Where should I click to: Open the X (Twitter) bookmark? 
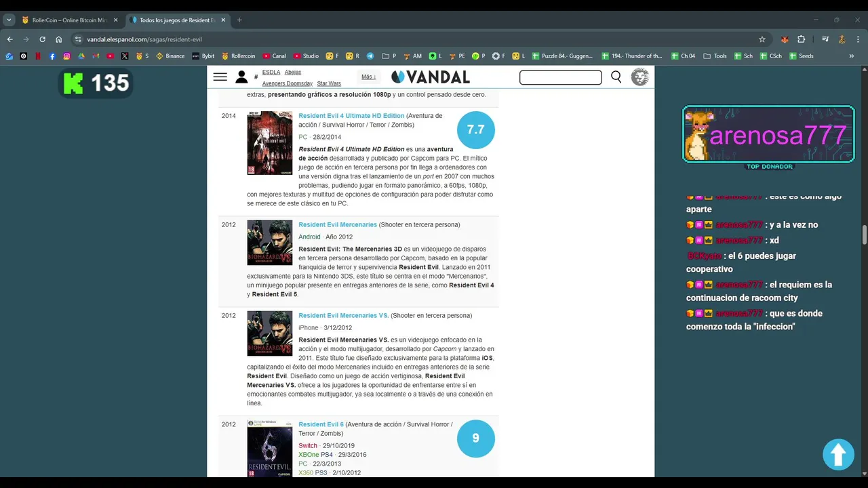click(x=125, y=56)
